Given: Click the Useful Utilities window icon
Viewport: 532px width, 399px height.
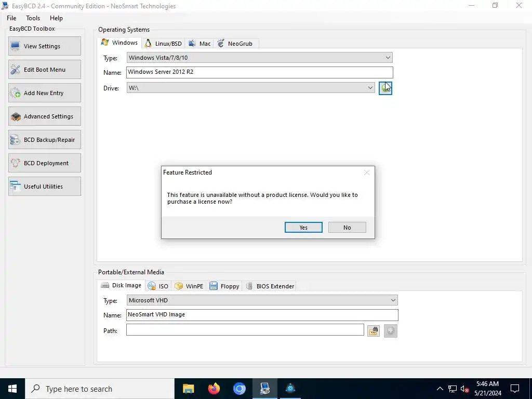Looking at the screenshot, I should (15, 187).
